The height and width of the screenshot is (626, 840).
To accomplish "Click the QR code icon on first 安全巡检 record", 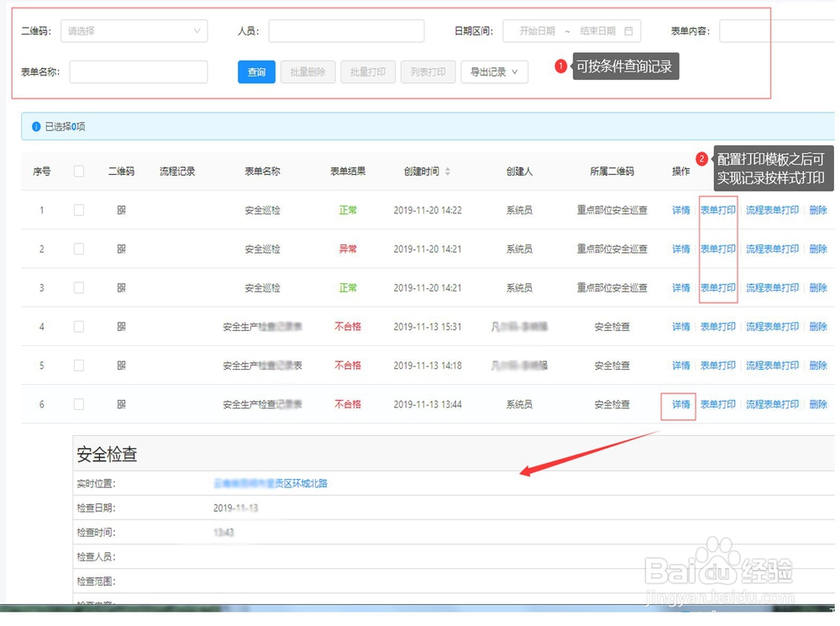I will pos(120,210).
